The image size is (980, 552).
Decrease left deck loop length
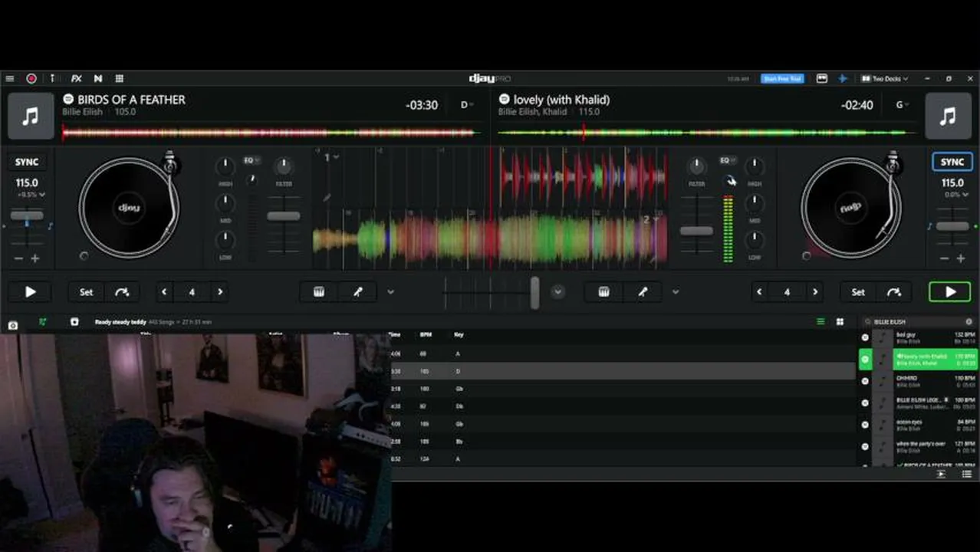[x=164, y=292]
